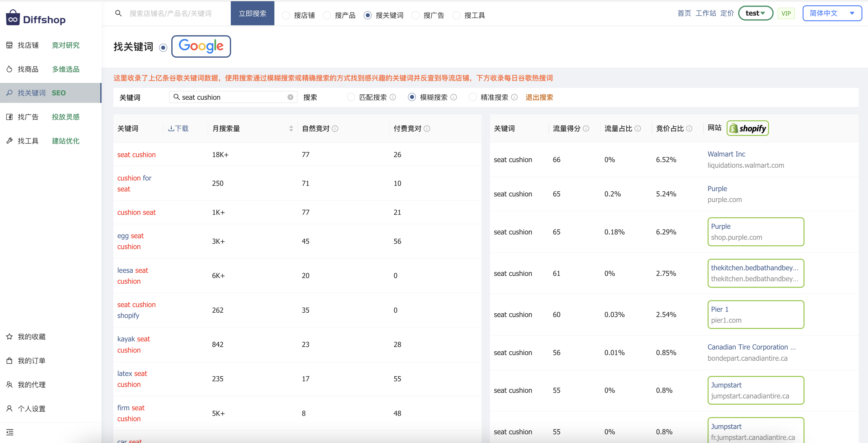
Task: Open the Walmart Inc site link
Action: (x=726, y=154)
